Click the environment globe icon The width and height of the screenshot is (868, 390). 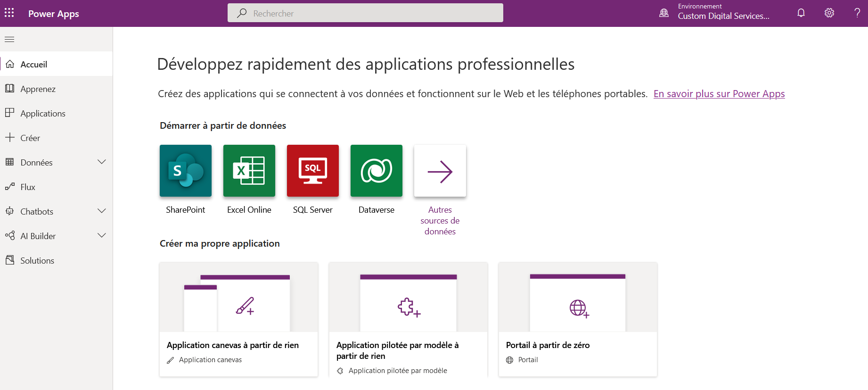664,13
